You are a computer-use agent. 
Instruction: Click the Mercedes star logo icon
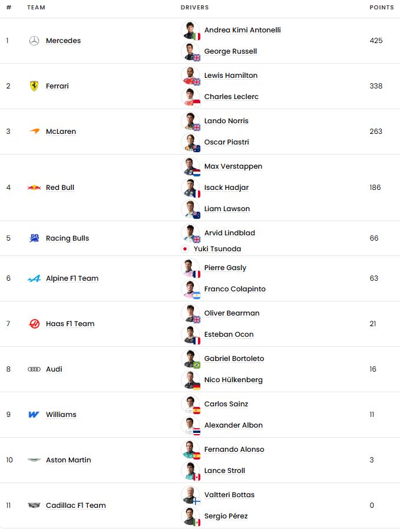(34, 41)
